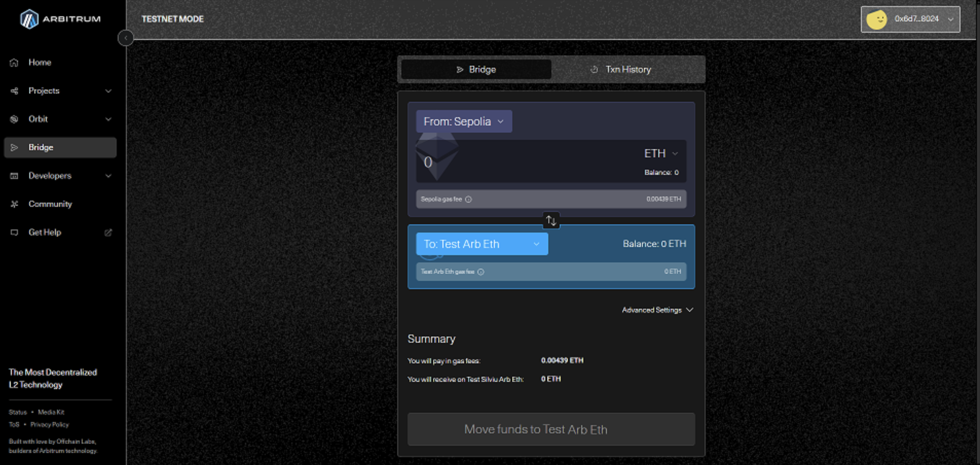Click Test Arb Eth gas fee info icon
This screenshot has width=980, height=465.
481,272
